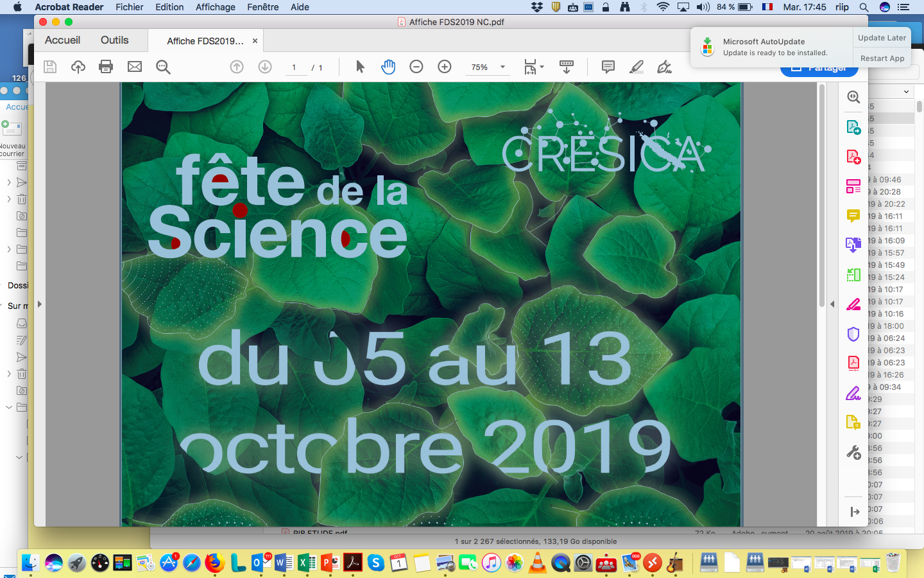
Task: Open Microsoft Word from the Dock
Action: click(x=283, y=563)
